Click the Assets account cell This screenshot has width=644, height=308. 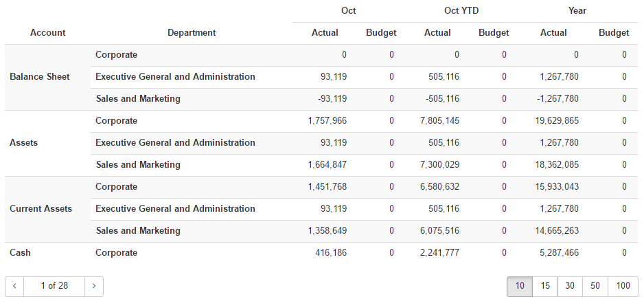(x=24, y=143)
